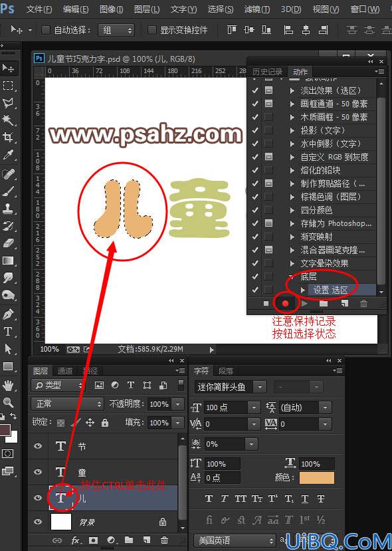Image resolution: width=392 pixels, height=551 pixels.
Task: Select the Eyedropper tool
Action: (8, 155)
